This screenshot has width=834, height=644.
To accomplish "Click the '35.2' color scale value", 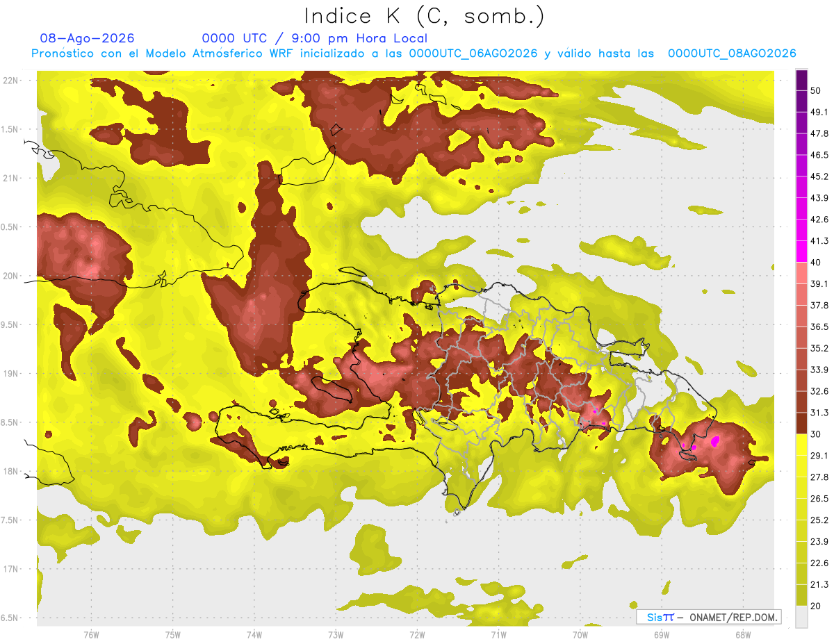I will click(819, 348).
